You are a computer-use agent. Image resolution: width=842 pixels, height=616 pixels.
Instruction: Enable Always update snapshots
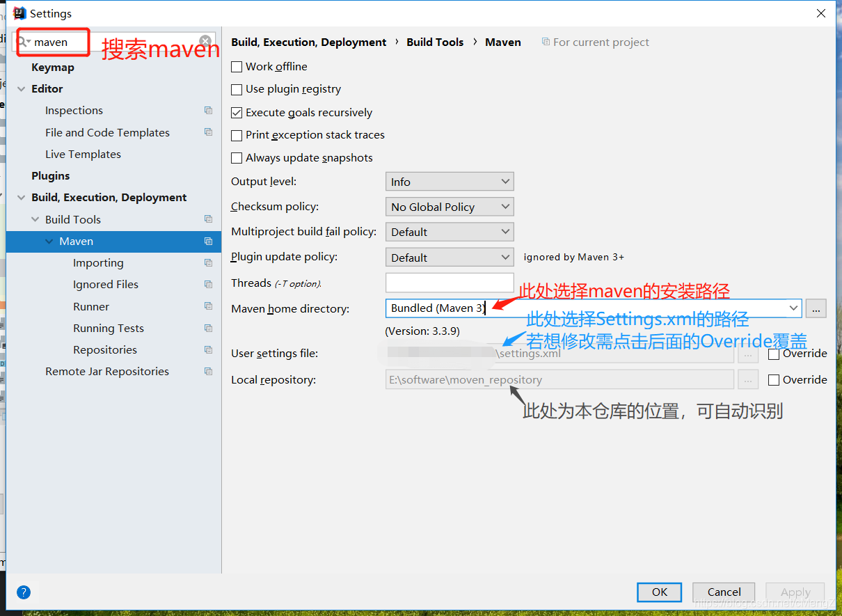click(237, 158)
